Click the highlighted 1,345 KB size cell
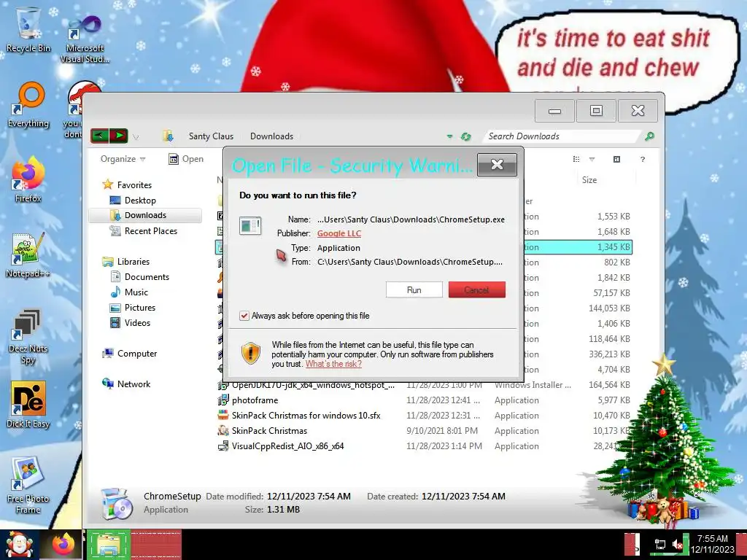747x560 pixels. pos(614,247)
